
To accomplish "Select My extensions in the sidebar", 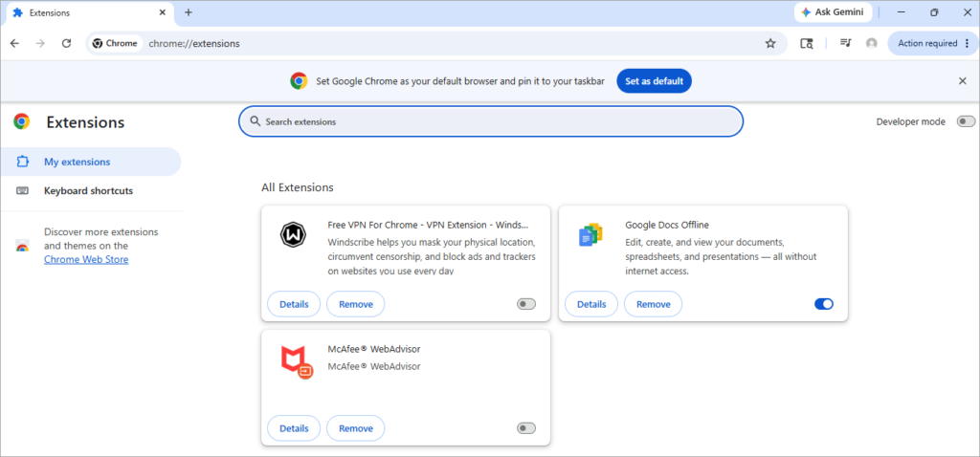I will tap(91, 162).
